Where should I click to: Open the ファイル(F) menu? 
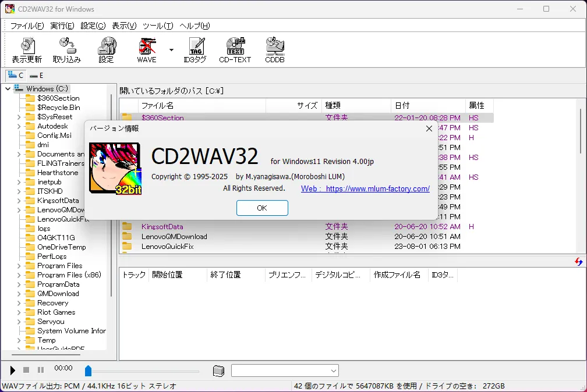pyautogui.click(x=27, y=26)
